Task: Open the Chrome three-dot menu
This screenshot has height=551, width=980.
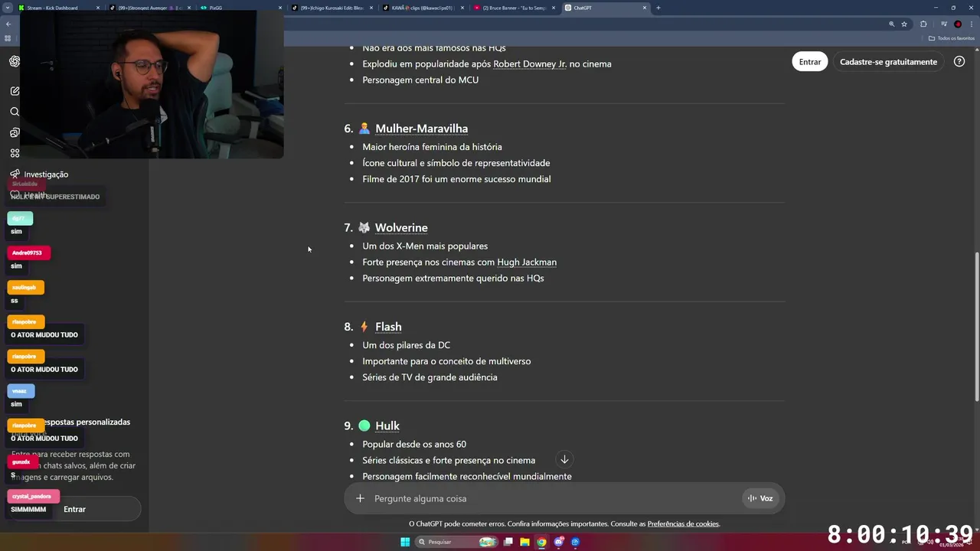Action: 971,24
